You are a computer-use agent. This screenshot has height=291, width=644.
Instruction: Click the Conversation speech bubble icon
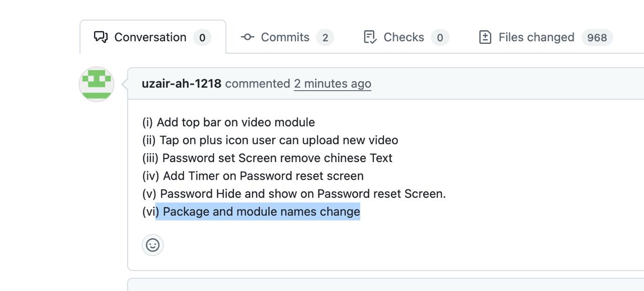[101, 37]
